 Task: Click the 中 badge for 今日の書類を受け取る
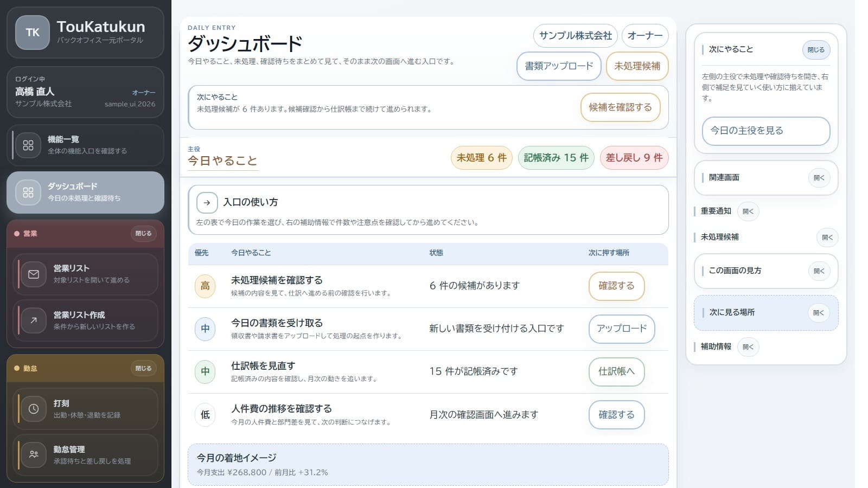tap(205, 329)
